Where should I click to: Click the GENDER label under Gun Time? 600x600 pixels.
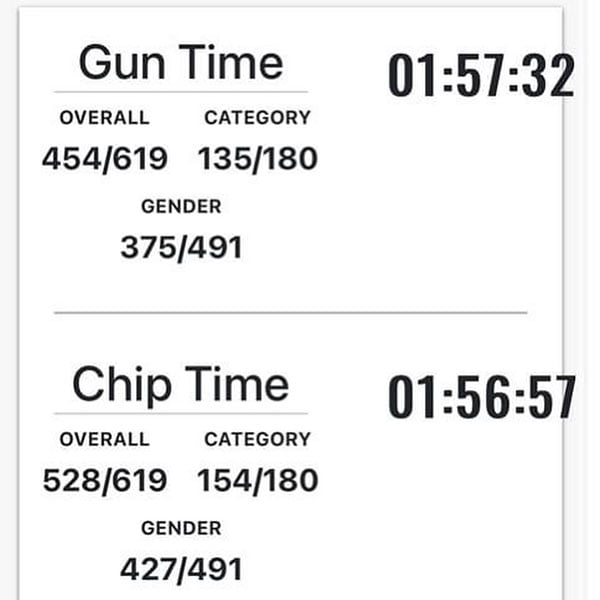181,207
